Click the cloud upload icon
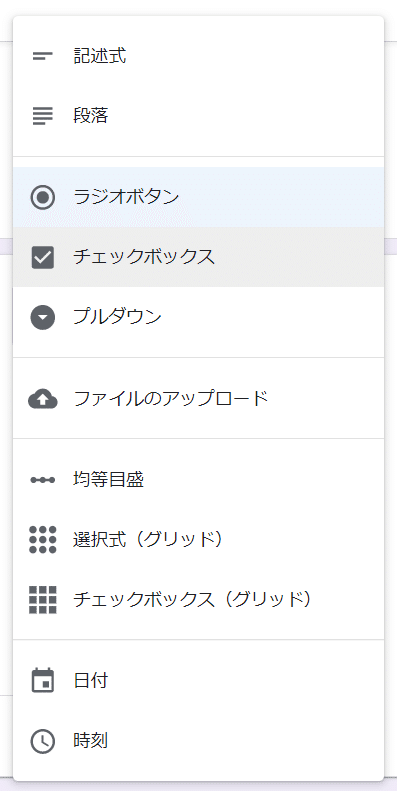This screenshot has width=397, height=791. click(x=42, y=399)
